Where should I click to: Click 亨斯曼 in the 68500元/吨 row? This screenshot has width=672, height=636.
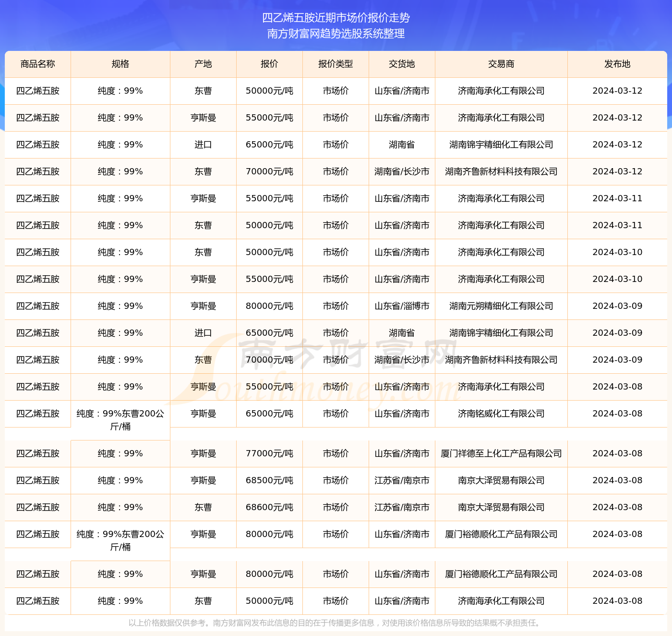pos(204,480)
